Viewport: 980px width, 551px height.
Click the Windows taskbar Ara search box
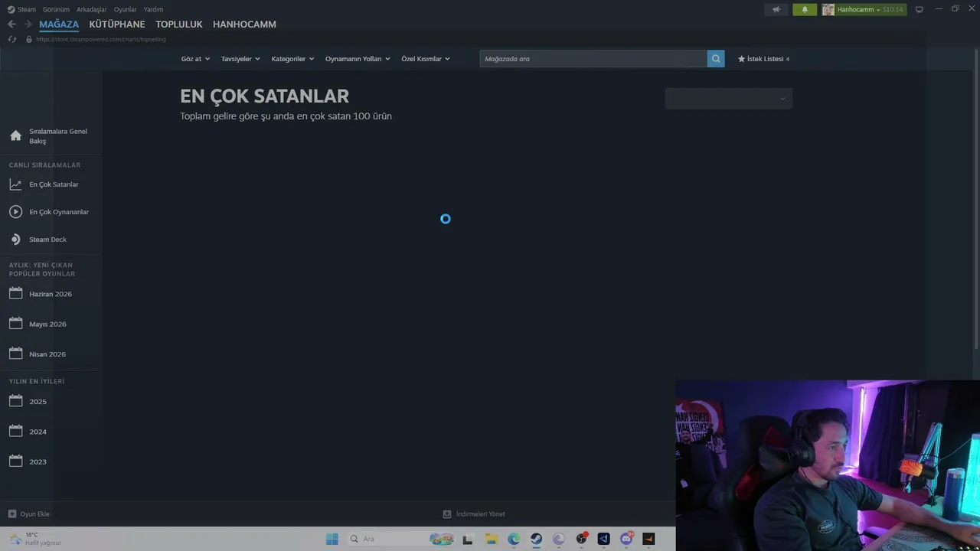[400, 539]
